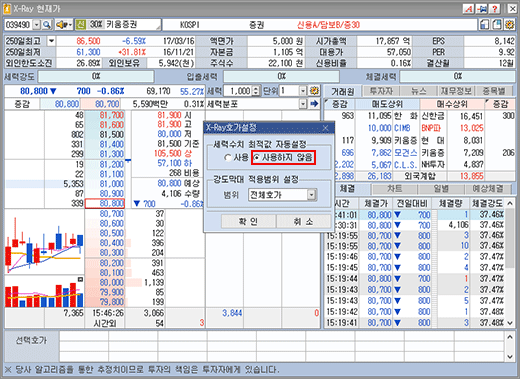This screenshot has width=520, height=379.
Task: Click the stock code input field 039490
Action: (18, 24)
